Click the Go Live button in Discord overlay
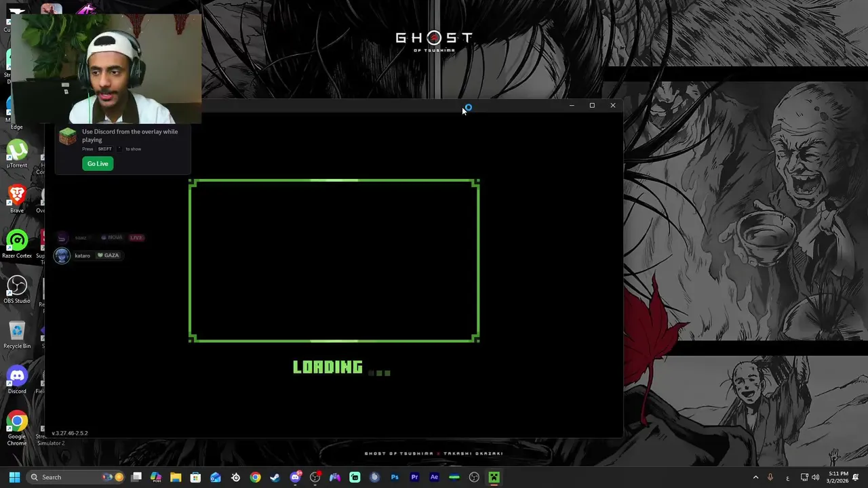The height and width of the screenshot is (488, 868). [x=98, y=163]
